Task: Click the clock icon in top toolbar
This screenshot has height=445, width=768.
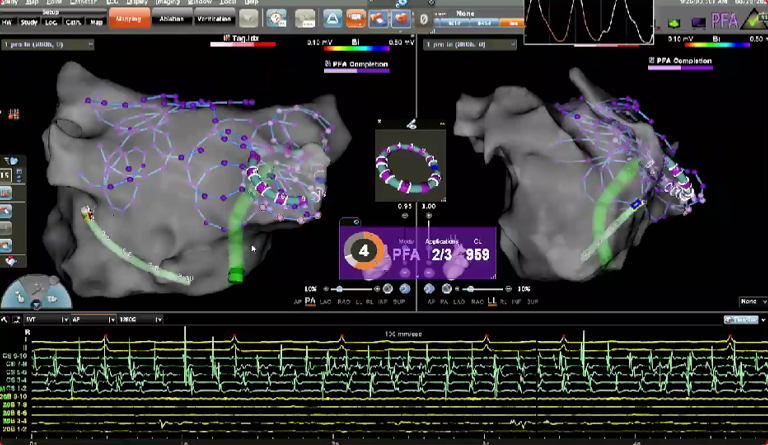Action: [x=275, y=18]
